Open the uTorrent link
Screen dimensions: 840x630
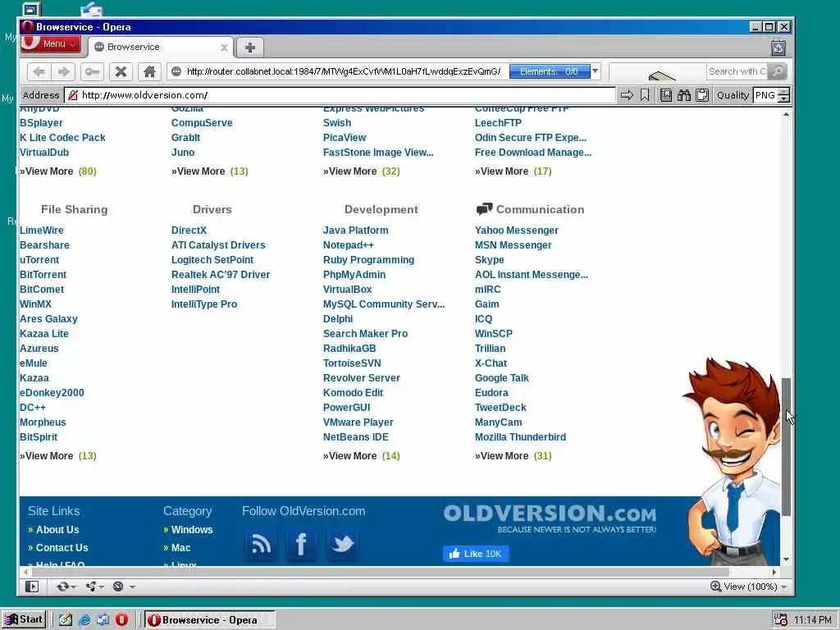click(x=39, y=260)
